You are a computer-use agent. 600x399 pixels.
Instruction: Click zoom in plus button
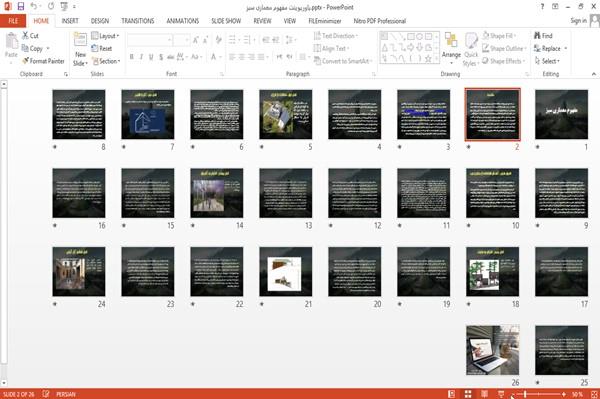(x=564, y=394)
